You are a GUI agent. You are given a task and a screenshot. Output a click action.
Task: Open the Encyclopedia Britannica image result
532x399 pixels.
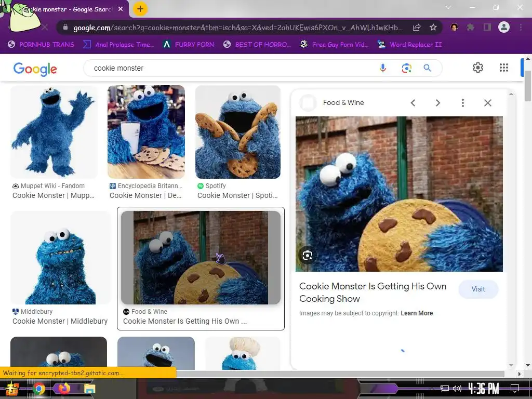pyautogui.click(x=146, y=131)
